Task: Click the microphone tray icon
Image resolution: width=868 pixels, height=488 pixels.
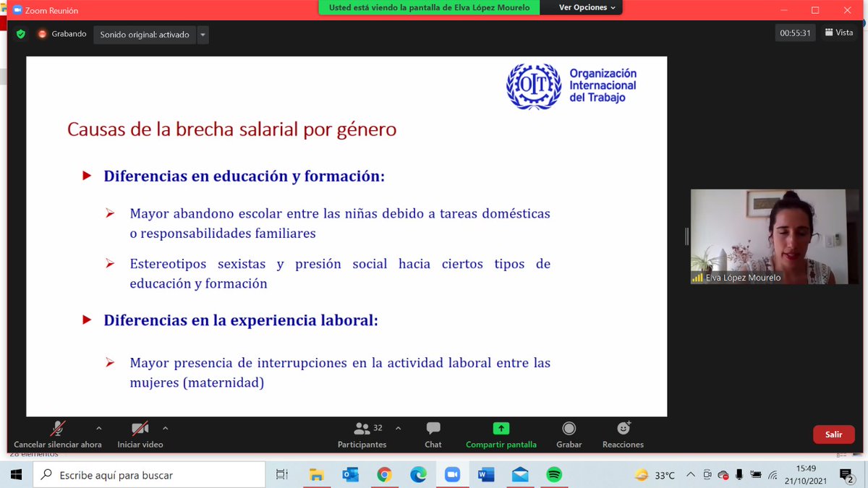Action: pyautogui.click(x=738, y=475)
